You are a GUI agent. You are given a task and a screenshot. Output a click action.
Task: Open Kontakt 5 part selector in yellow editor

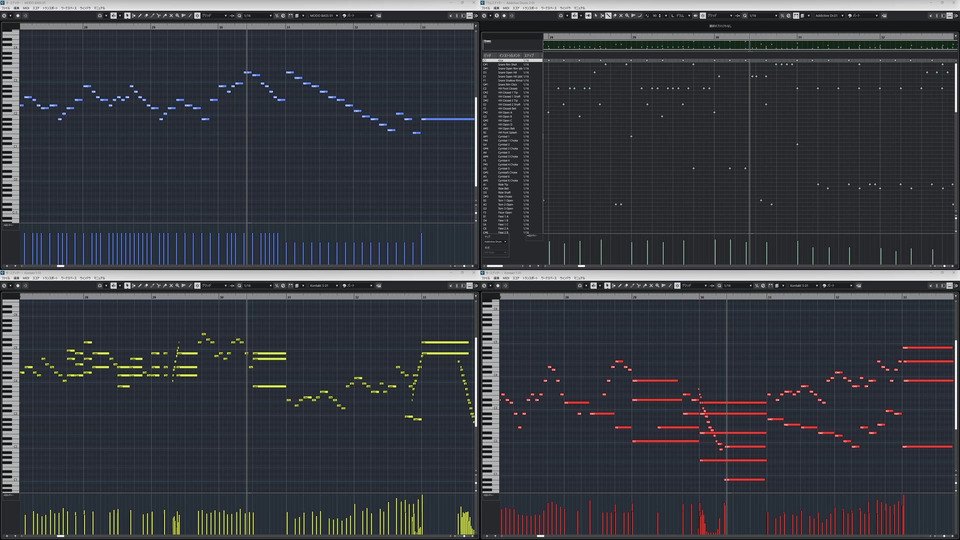[323, 285]
